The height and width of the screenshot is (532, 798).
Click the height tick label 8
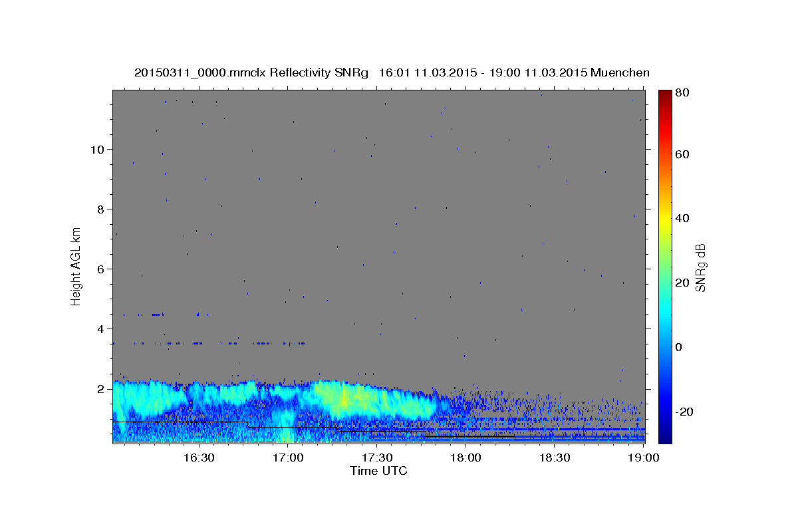click(x=100, y=209)
